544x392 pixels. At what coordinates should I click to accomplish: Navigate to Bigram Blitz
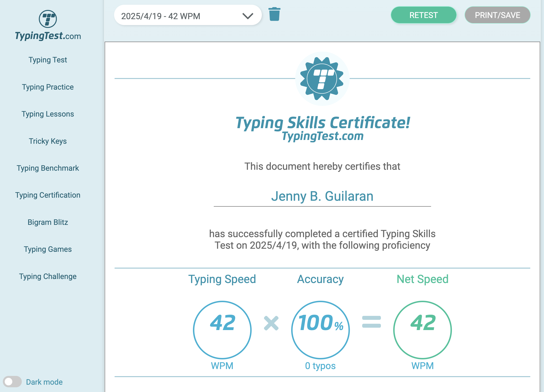pyautogui.click(x=48, y=222)
